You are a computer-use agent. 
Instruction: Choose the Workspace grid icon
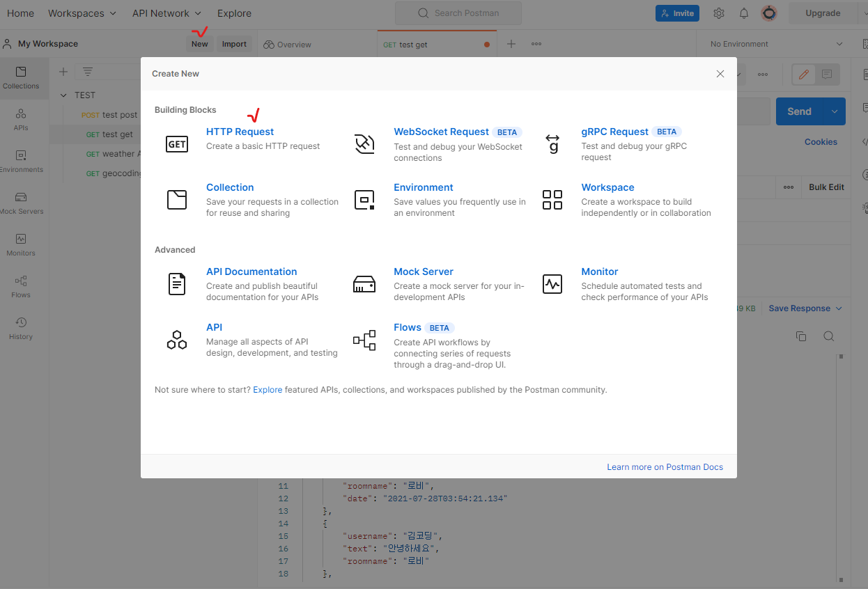[552, 200]
